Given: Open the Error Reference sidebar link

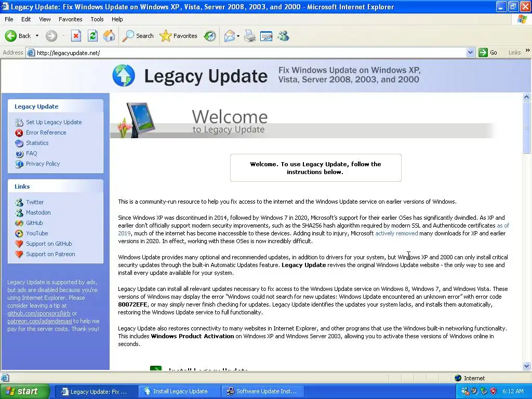Looking at the screenshot, I should (x=46, y=132).
